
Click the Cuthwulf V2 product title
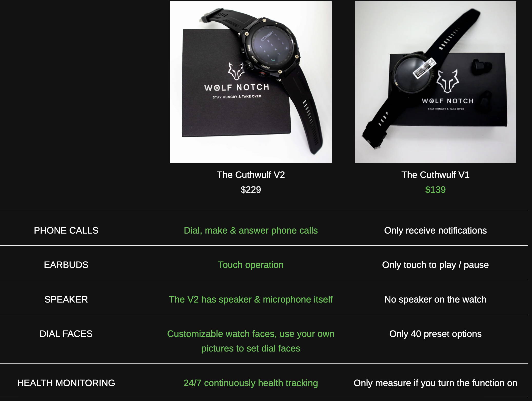point(251,175)
